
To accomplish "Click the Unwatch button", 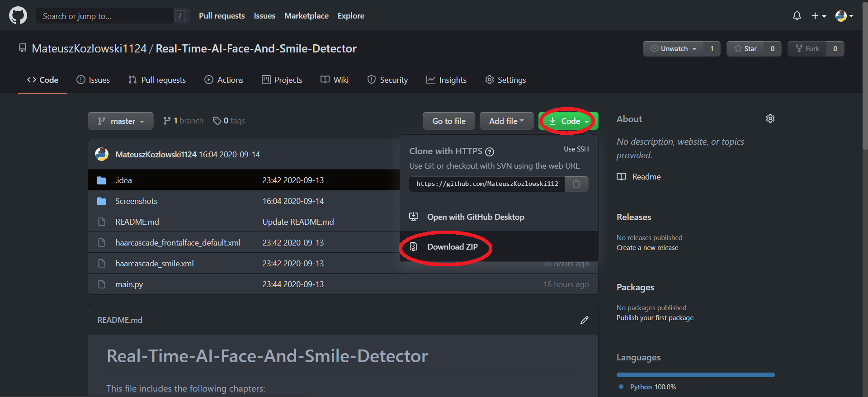I will coord(673,48).
